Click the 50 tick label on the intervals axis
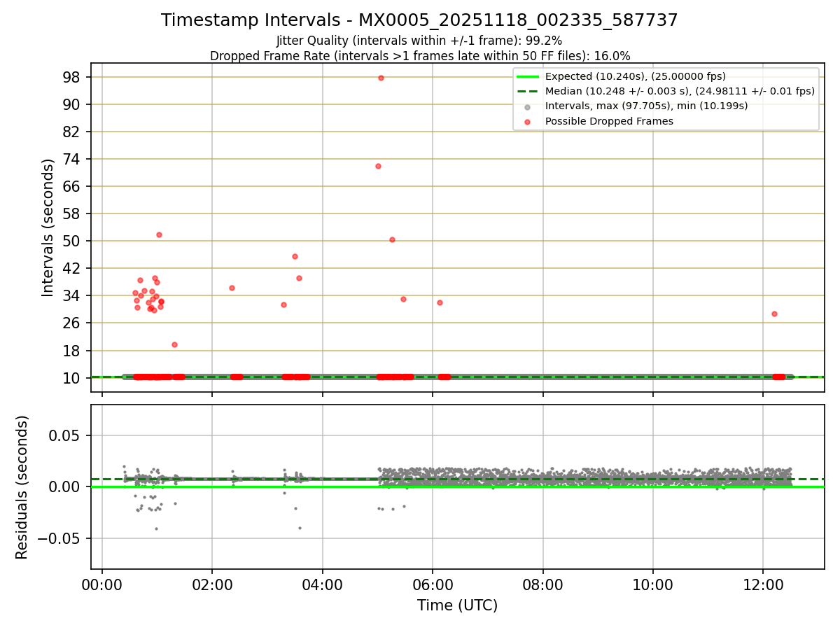The height and width of the screenshot is (630, 840). [x=73, y=241]
